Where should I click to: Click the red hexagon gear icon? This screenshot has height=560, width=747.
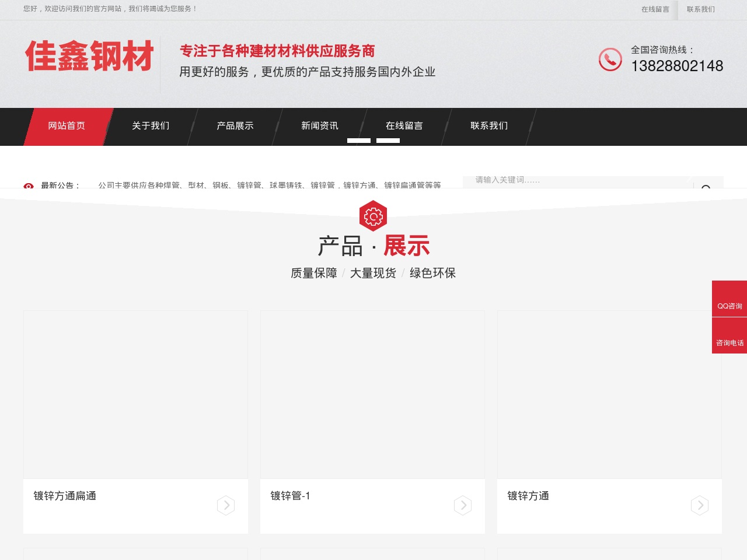pyautogui.click(x=373, y=216)
